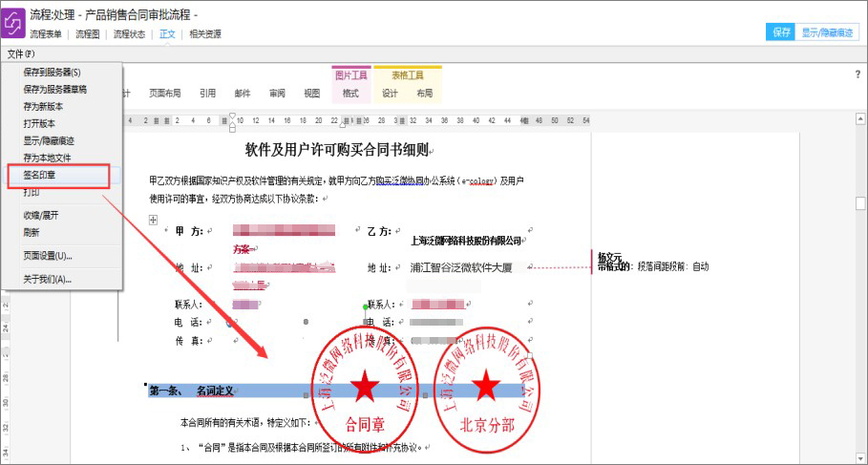Choose 存为本地文件 menu entry
868x465 pixels.
click(x=47, y=158)
